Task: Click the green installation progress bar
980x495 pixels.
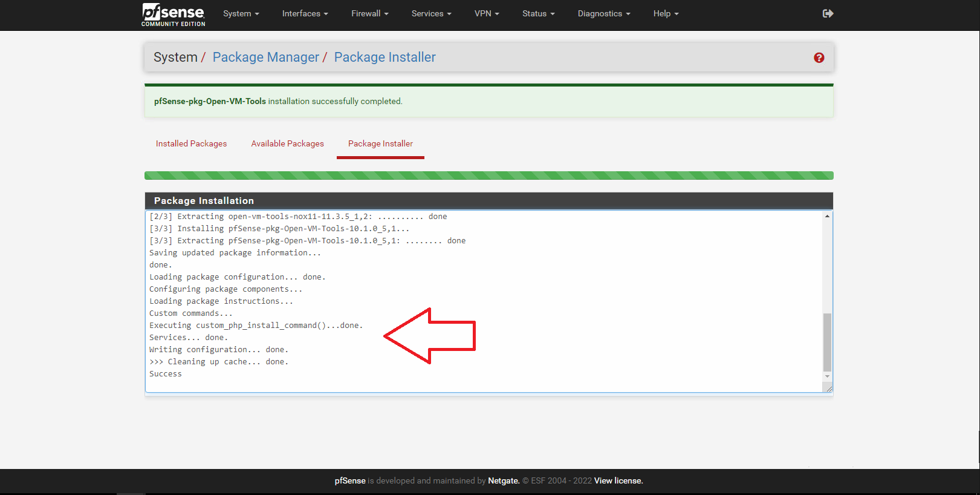Action: [x=489, y=175]
